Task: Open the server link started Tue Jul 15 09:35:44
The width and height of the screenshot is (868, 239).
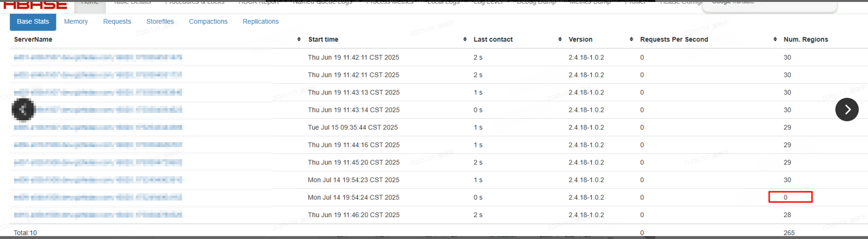Action: coord(98,128)
